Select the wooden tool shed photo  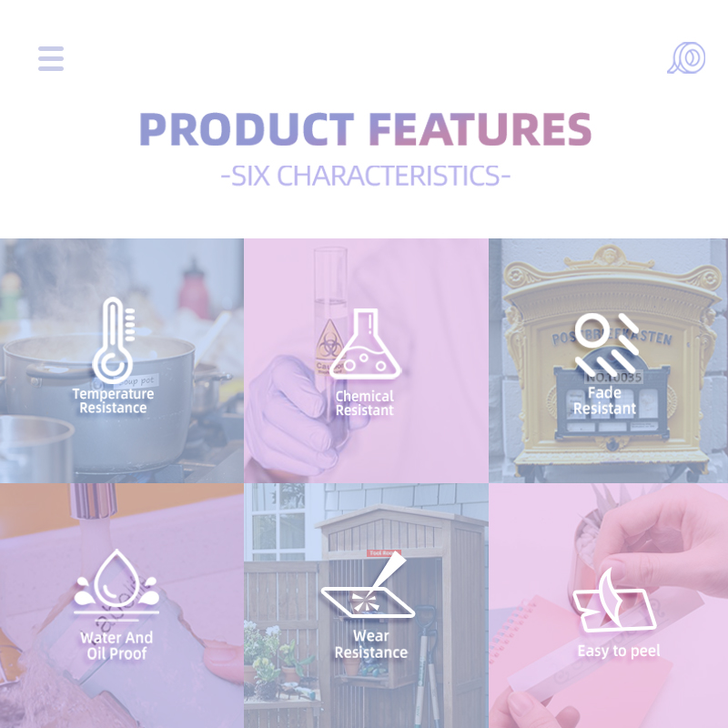(x=366, y=605)
